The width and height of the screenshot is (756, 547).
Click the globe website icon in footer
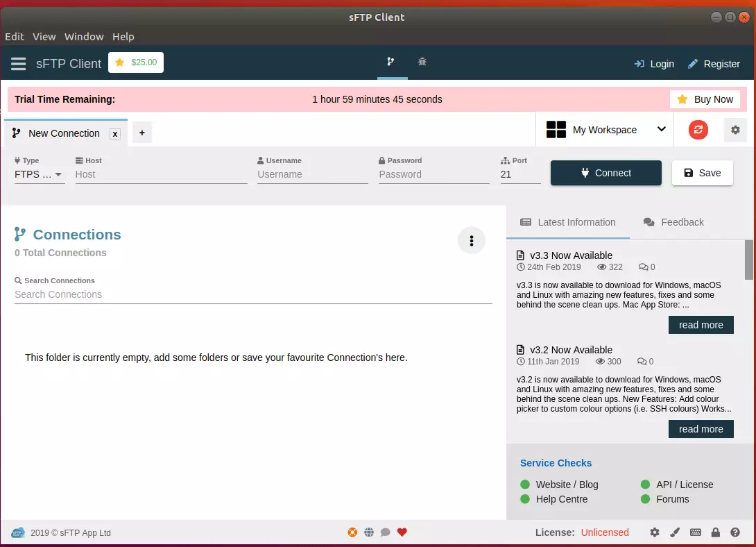pyautogui.click(x=369, y=532)
